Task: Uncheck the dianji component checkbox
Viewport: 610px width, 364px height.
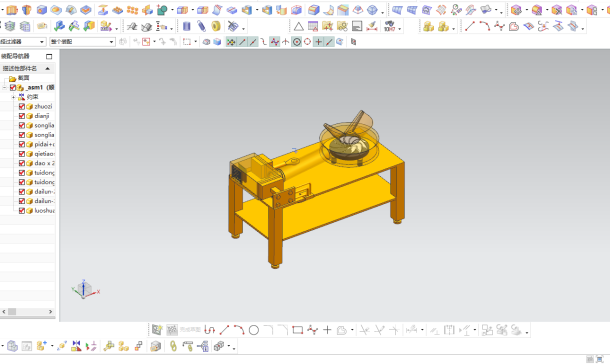Action: point(22,116)
